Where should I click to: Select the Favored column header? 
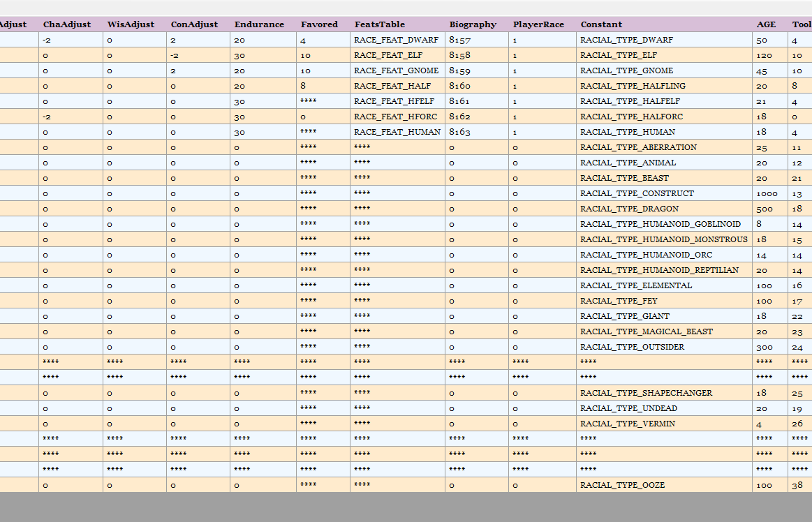point(319,24)
